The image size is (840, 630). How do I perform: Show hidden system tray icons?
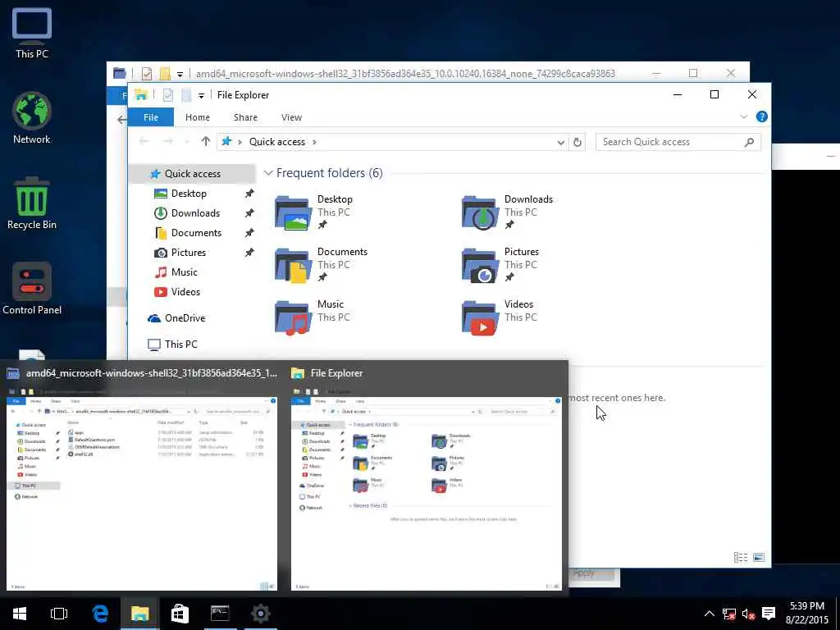(x=709, y=614)
